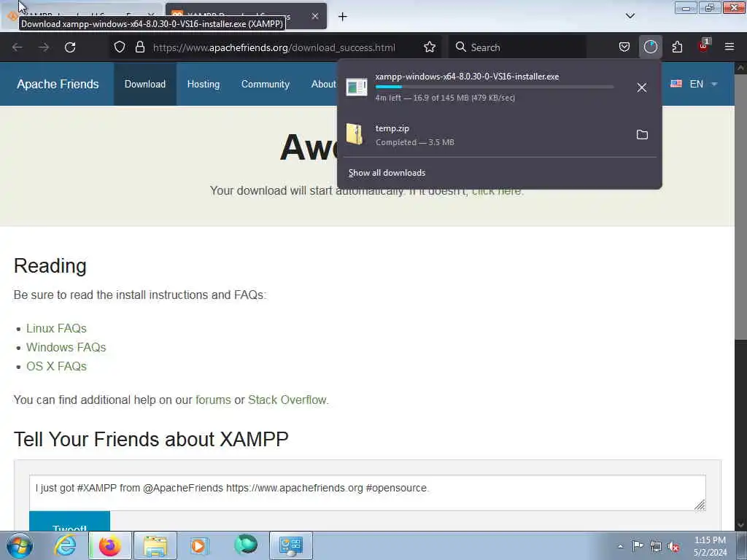Click the xampp installer file icon

356,87
